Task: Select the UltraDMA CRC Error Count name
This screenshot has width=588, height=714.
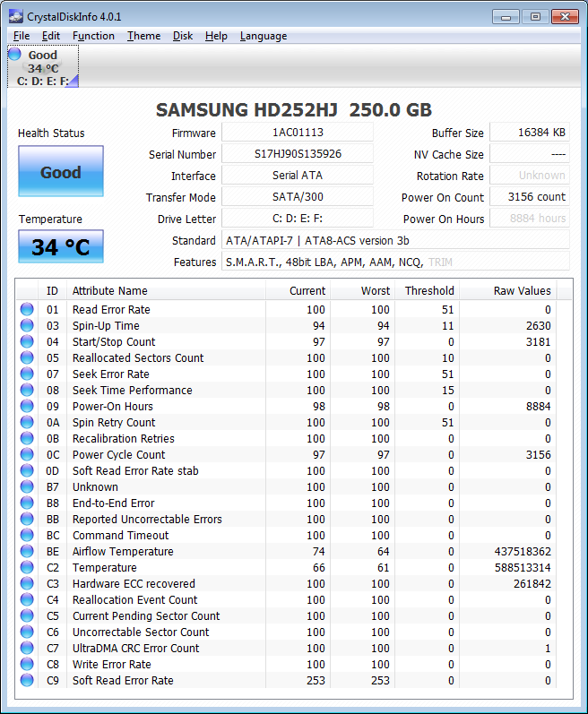Action: point(135,649)
